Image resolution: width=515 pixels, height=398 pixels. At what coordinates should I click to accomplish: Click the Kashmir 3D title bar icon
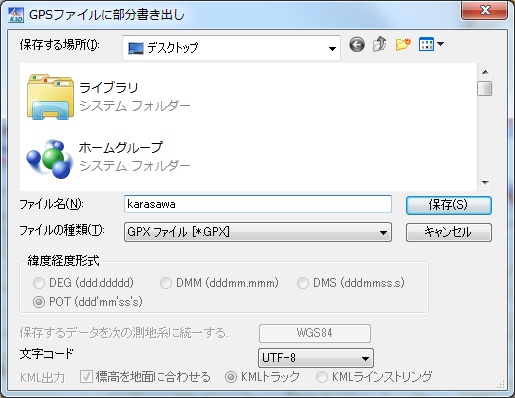tap(16, 15)
